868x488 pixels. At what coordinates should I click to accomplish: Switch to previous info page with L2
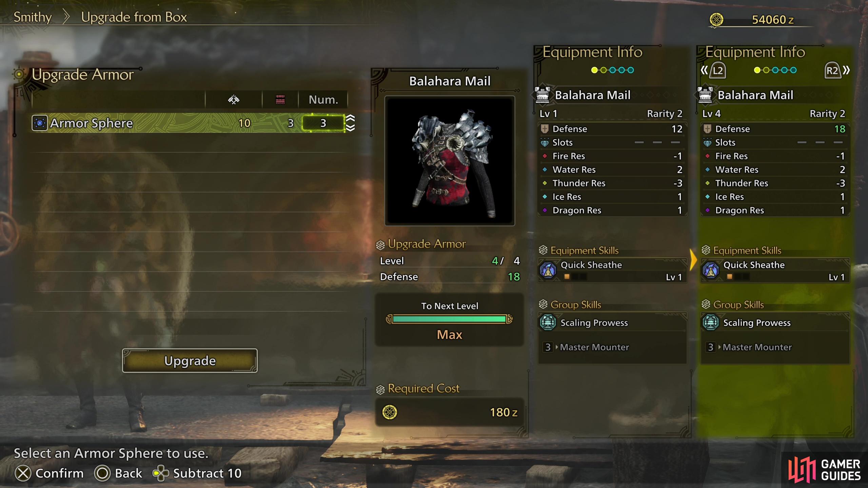[x=713, y=70]
